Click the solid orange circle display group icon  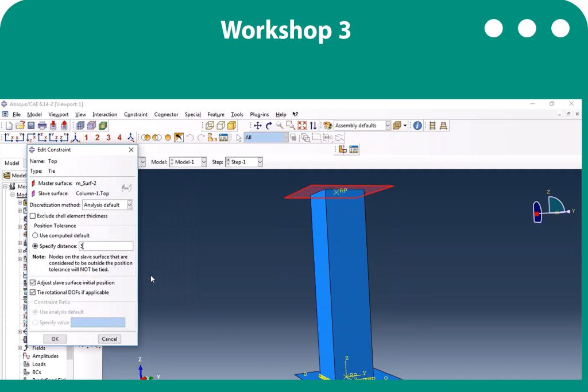point(168,138)
